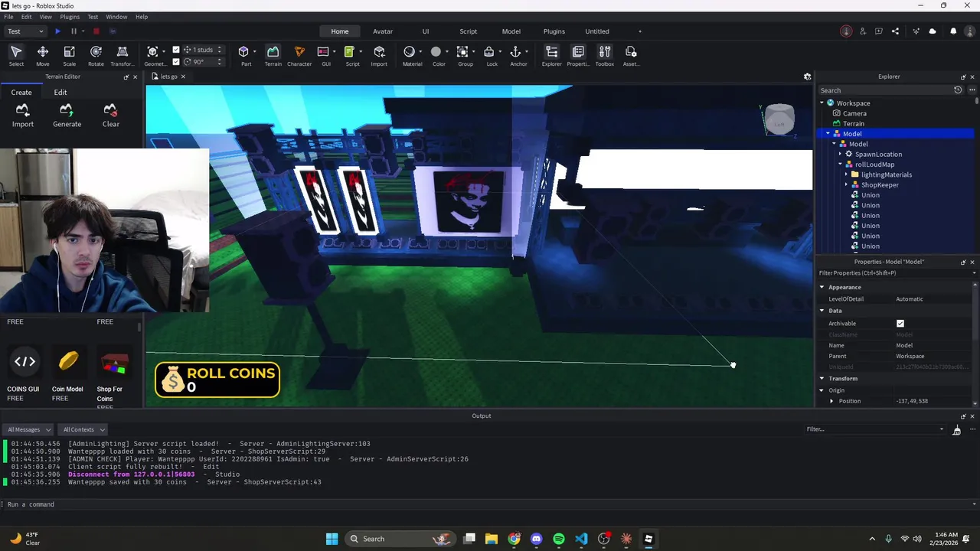The width and height of the screenshot is (980, 551).
Task: Open the Color dropdown arrow
Action: tap(448, 52)
